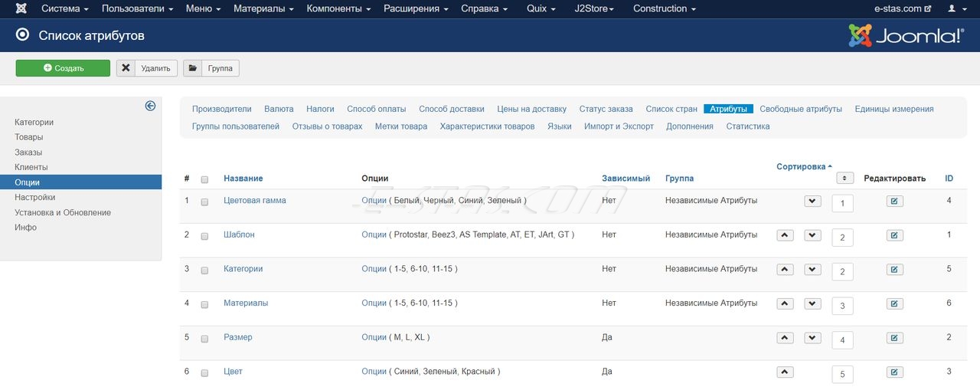Click the Joomla! brand logo on the right
The image size is (980, 390).
pyautogui.click(x=906, y=35)
